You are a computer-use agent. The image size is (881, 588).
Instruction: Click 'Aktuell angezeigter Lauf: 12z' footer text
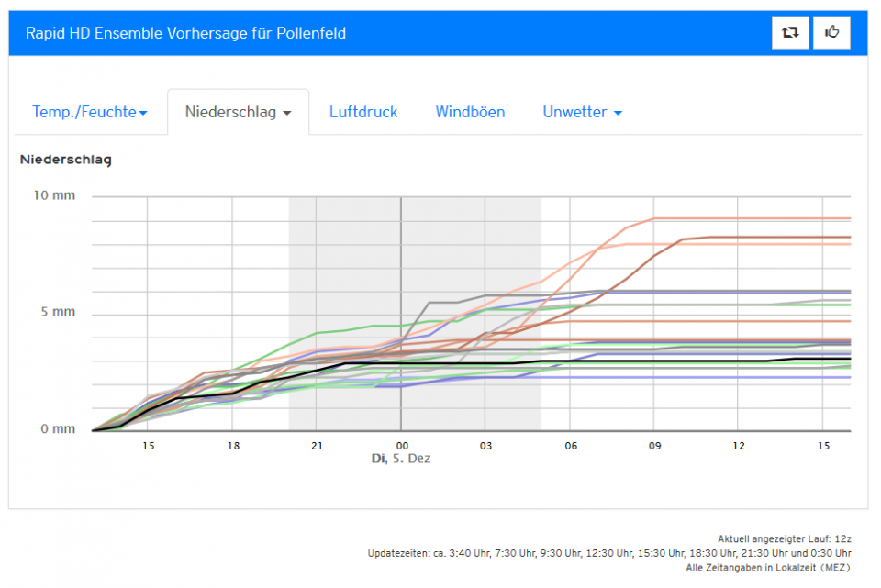pyautogui.click(x=784, y=539)
